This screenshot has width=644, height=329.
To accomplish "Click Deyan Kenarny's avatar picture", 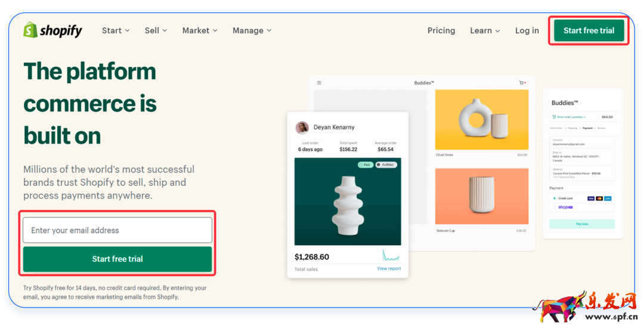I will [x=302, y=128].
